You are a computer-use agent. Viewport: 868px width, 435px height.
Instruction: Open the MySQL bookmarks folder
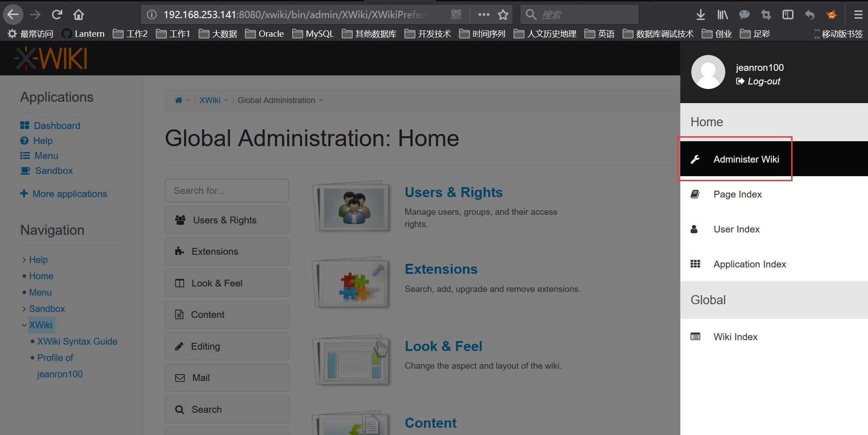coord(313,34)
